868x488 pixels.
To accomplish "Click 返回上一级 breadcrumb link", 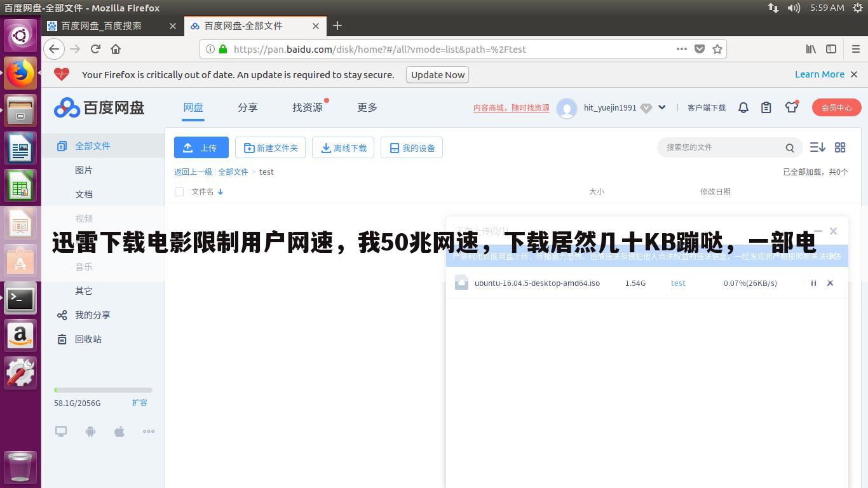I will [x=193, y=172].
